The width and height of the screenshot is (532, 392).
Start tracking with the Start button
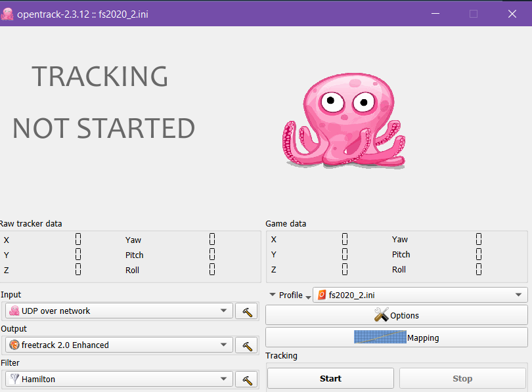330,378
